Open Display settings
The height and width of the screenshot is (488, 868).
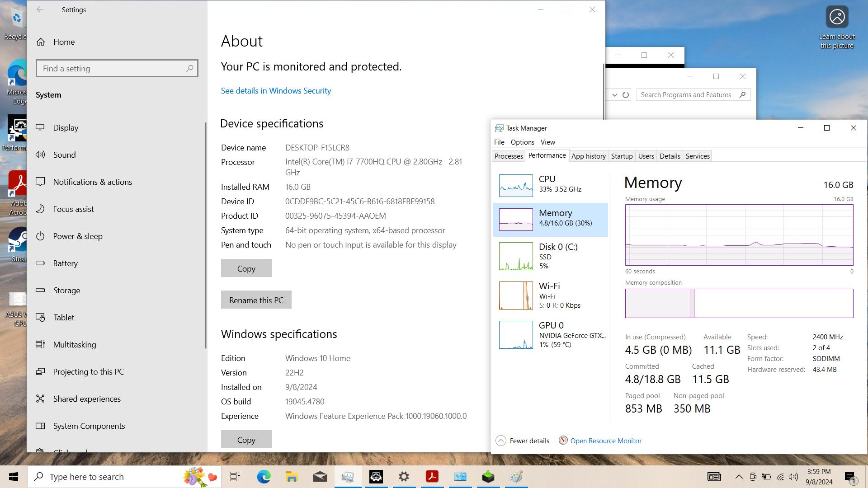(117, 128)
